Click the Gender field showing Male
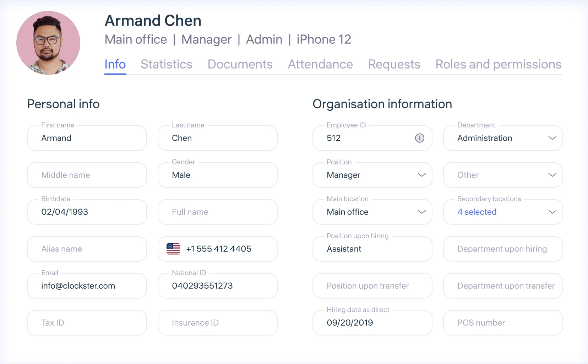This screenshot has width=588, height=364. (218, 175)
